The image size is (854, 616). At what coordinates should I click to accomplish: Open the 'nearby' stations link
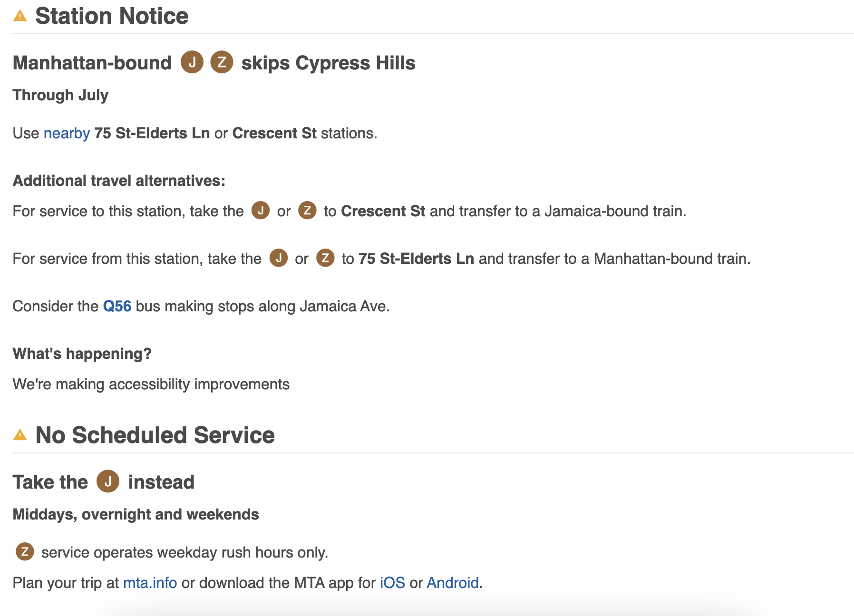coord(67,133)
